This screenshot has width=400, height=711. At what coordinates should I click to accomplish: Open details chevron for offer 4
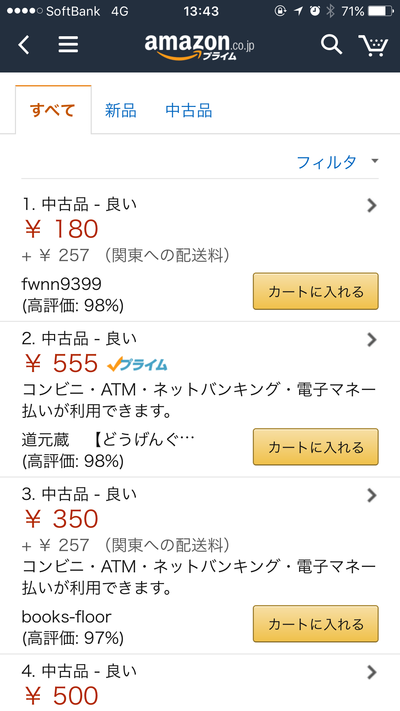pos(372,672)
